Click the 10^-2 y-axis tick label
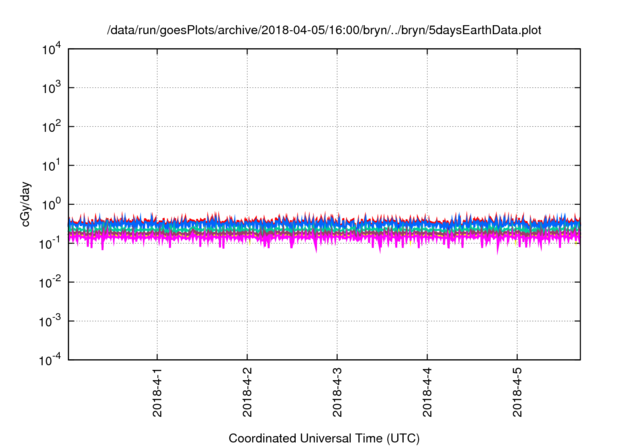Viewport: 640px width, 448px height. click(50, 282)
